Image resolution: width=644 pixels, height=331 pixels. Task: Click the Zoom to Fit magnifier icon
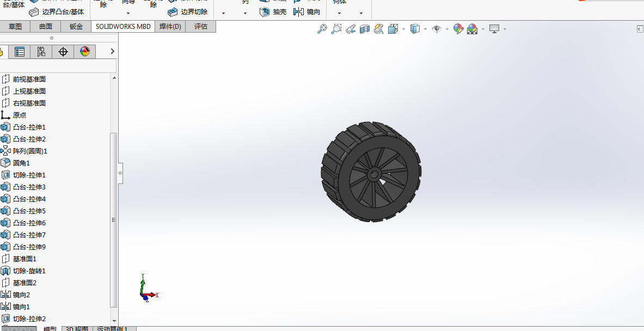(x=322, y=29)
